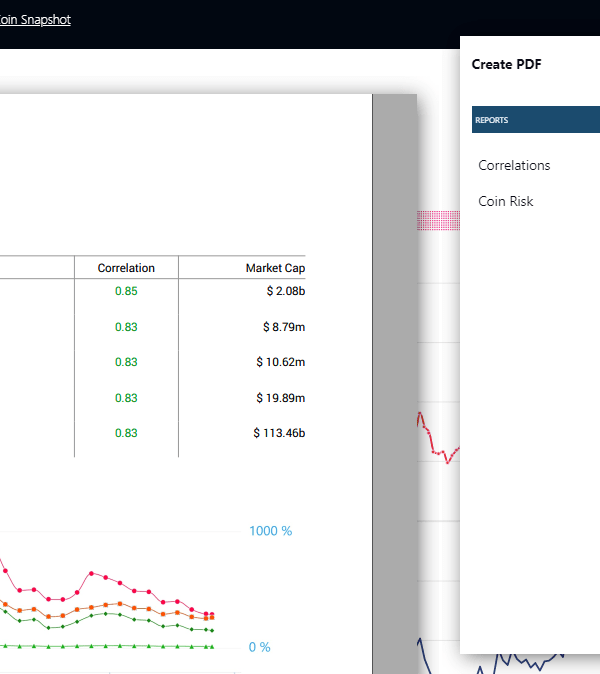Select the 0.85 correlation value
The width and height of the screenshot is (600, 674).
coord(126,291)
